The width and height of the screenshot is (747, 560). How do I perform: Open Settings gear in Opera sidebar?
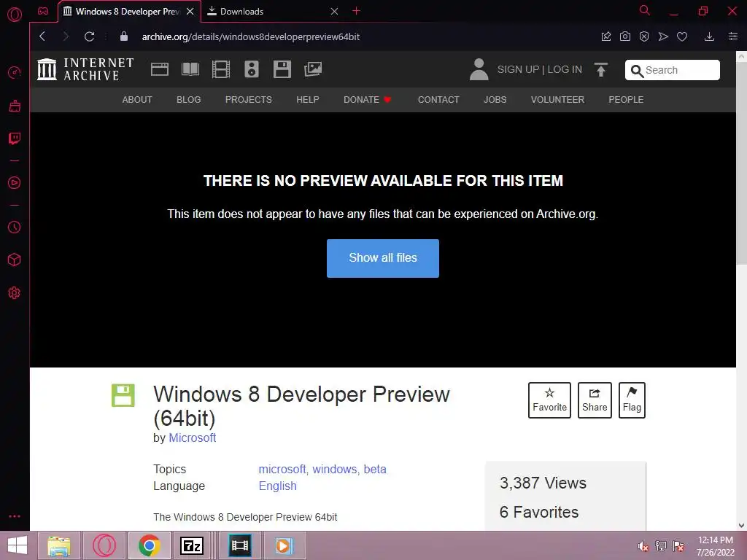coord(15,293)
